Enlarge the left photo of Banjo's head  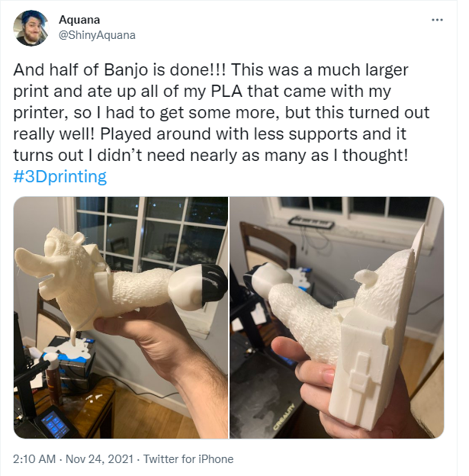click(120, 317)
